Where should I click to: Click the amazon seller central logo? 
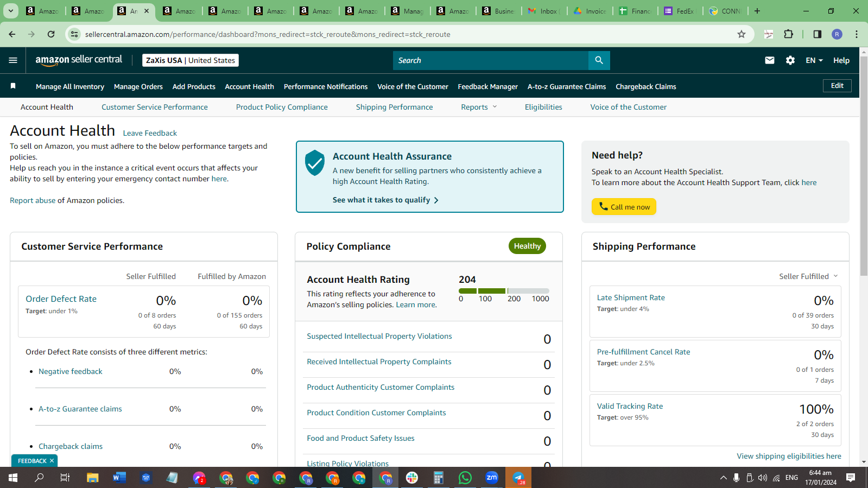(79, 60)
